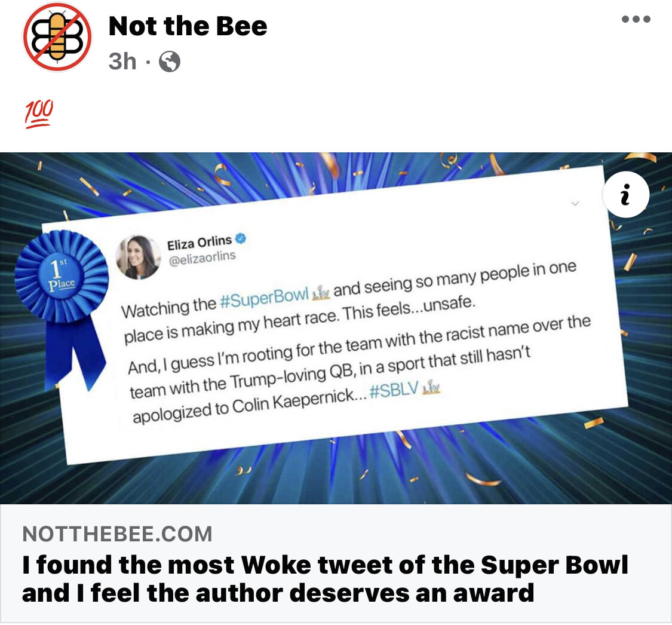Click the 3h post timestamp

(x=122, y=62)
